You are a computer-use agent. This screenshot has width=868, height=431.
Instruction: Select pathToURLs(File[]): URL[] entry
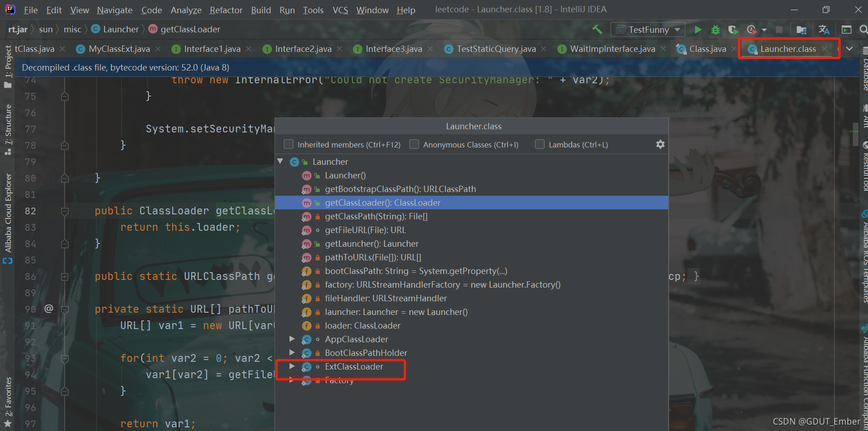click(472, 257)
